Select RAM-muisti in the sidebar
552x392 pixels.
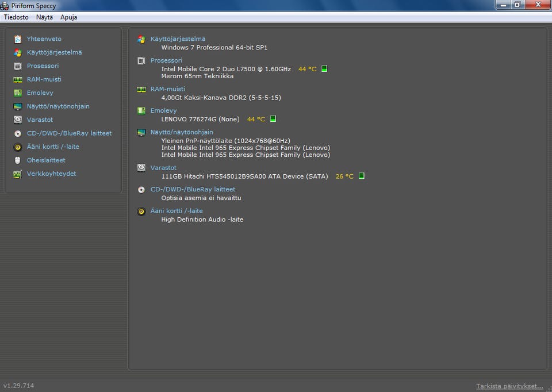pyautogui.click(x=44, y=79)
